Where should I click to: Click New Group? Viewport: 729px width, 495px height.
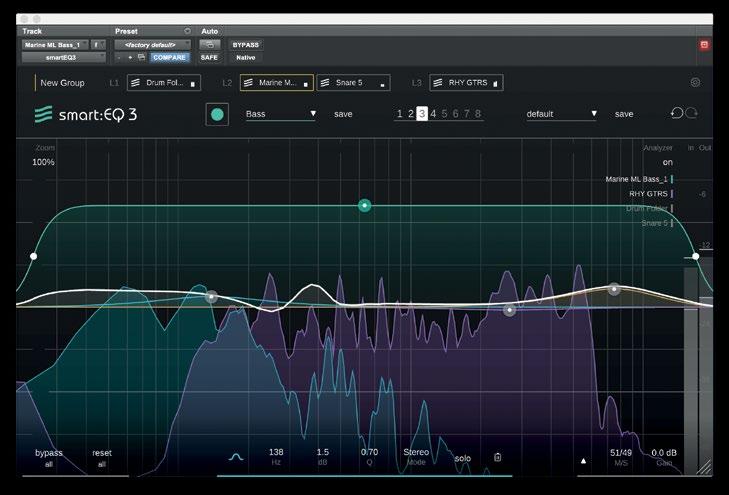click(x=62, y=83)
